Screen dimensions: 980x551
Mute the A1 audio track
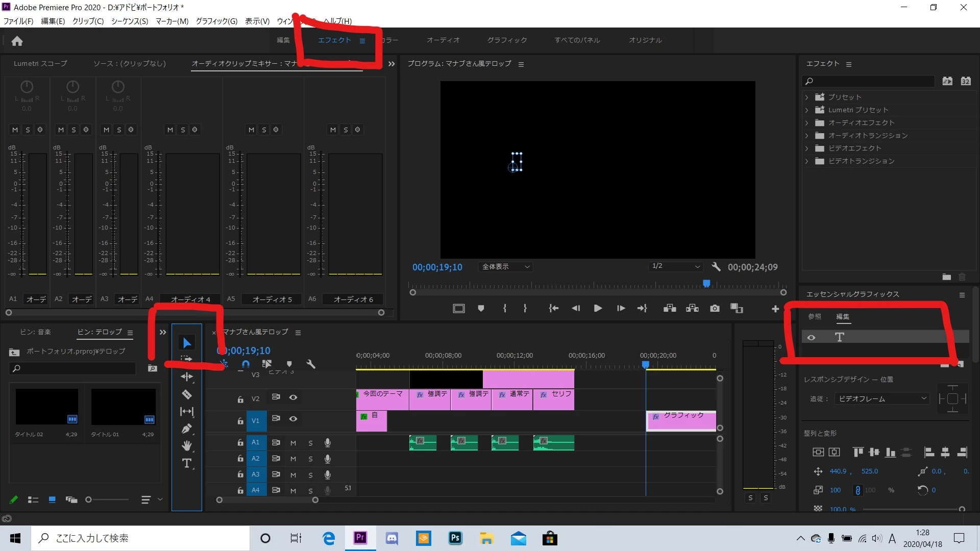pos(293,443)
